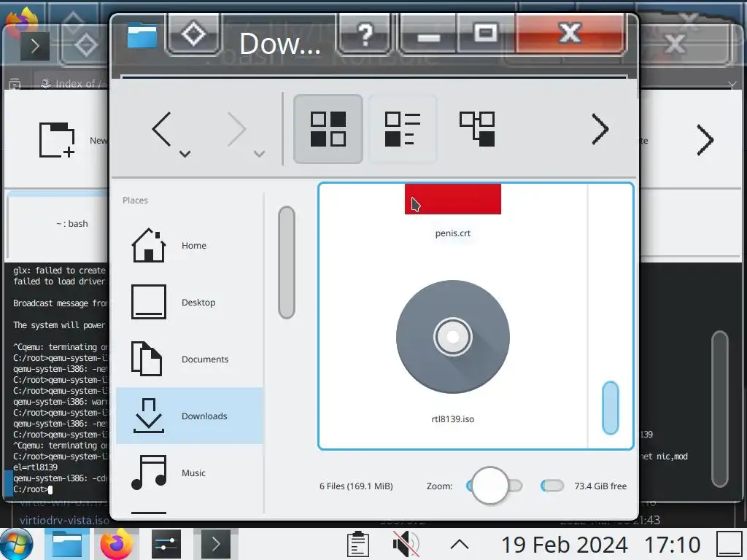This screenshot has height=560, width=747.
Task: Select the Index of tab in Firefox
Action: [x=71, y=83]
